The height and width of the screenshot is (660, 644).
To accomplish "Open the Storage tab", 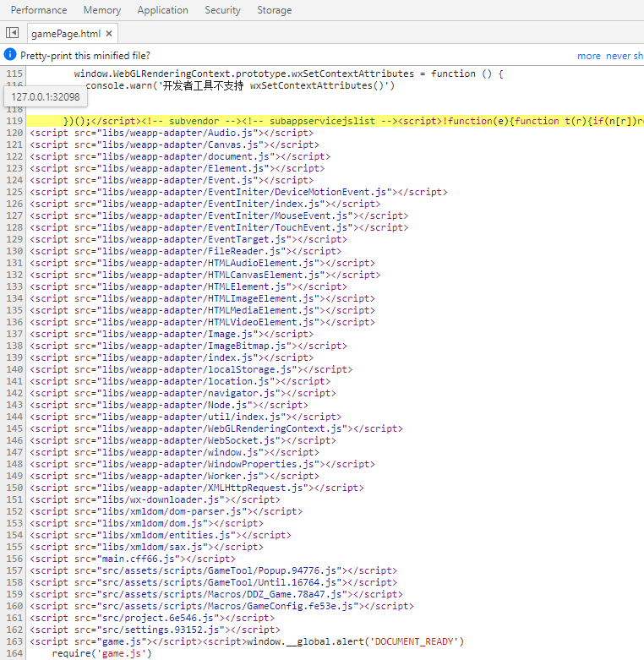I will tap(275, 10).
